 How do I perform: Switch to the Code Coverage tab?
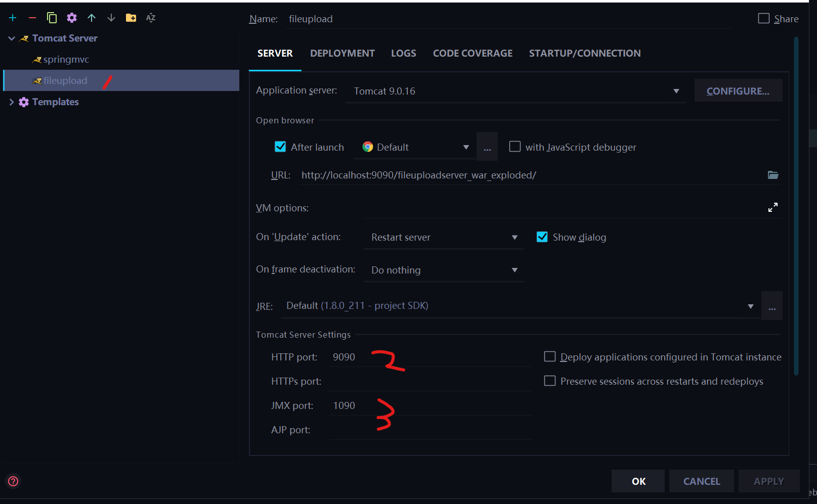472,54
